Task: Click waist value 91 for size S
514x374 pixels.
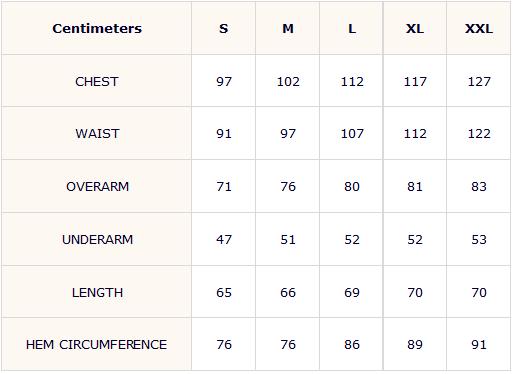Action: click(224, 134)
